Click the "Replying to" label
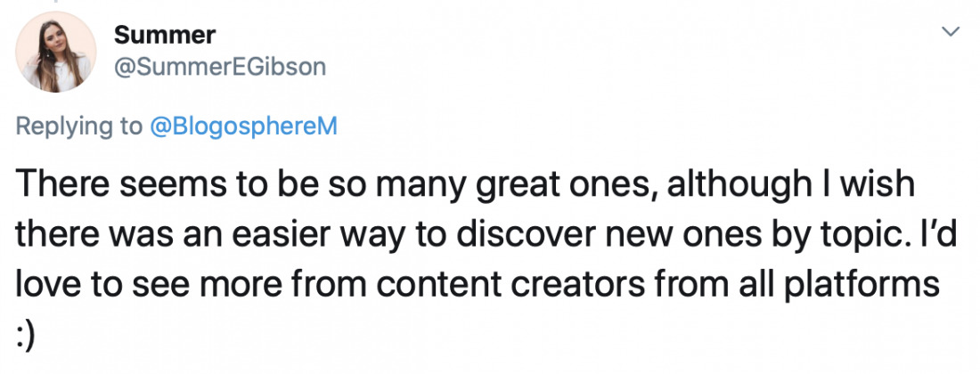The height and width of the screenshot is (374, 980). 78,126
